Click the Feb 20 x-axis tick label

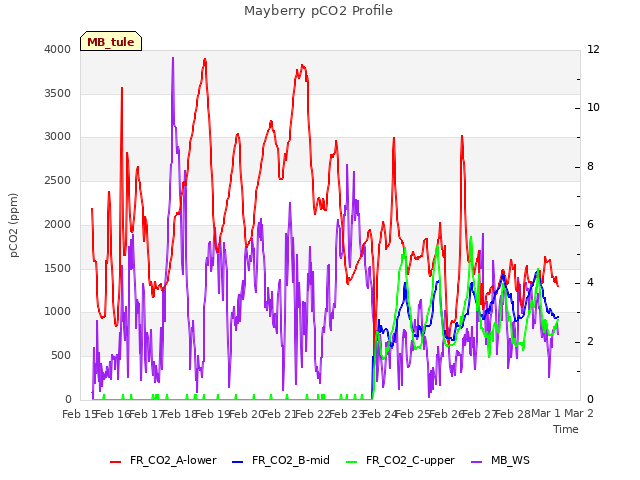[x=246, y=414]
